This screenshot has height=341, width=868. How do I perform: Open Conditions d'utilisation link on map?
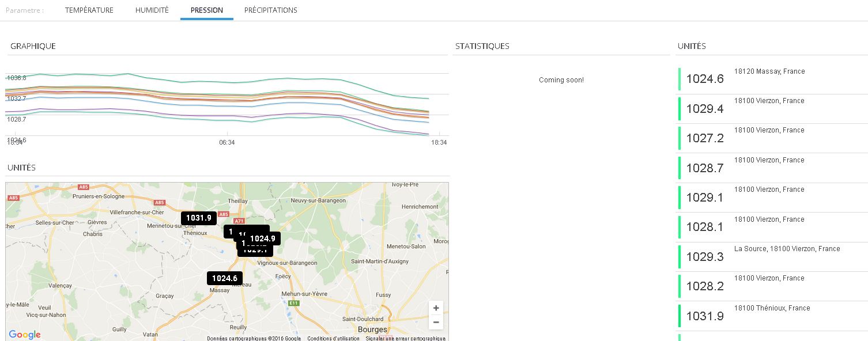[333, 339]
